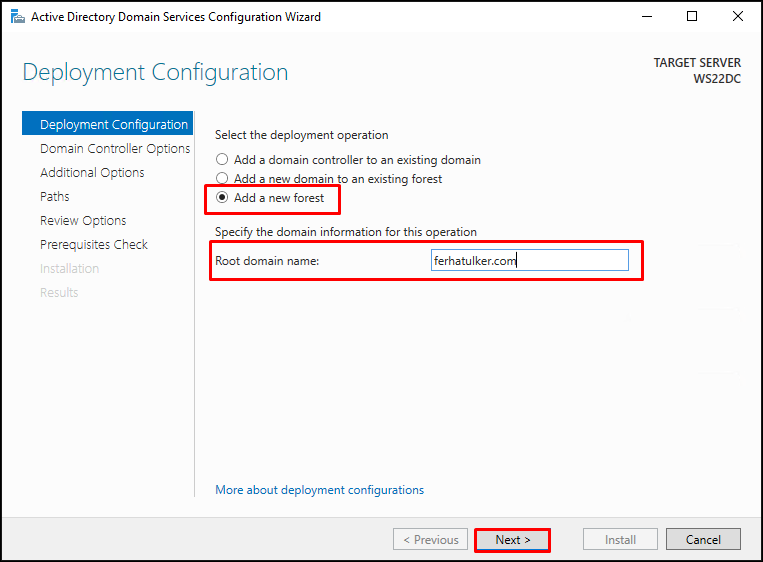Open the Paths step in sidebar
The width and height of the screenshot is (763, 562).
(54, 197)
